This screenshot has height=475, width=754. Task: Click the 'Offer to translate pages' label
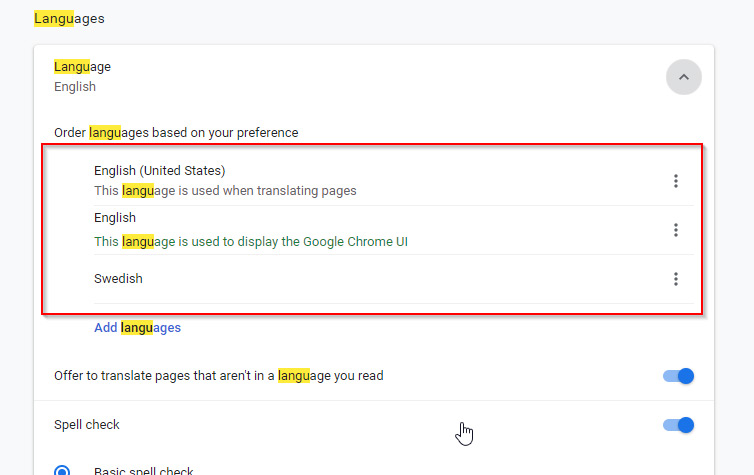pyautogui.click(x=218, y=376)
